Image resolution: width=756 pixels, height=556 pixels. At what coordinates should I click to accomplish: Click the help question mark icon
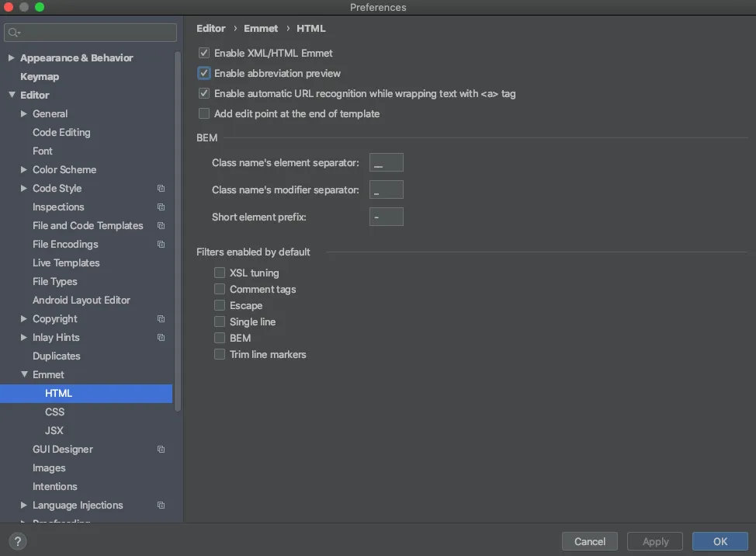pyautogui.click(x=18, y=541)
